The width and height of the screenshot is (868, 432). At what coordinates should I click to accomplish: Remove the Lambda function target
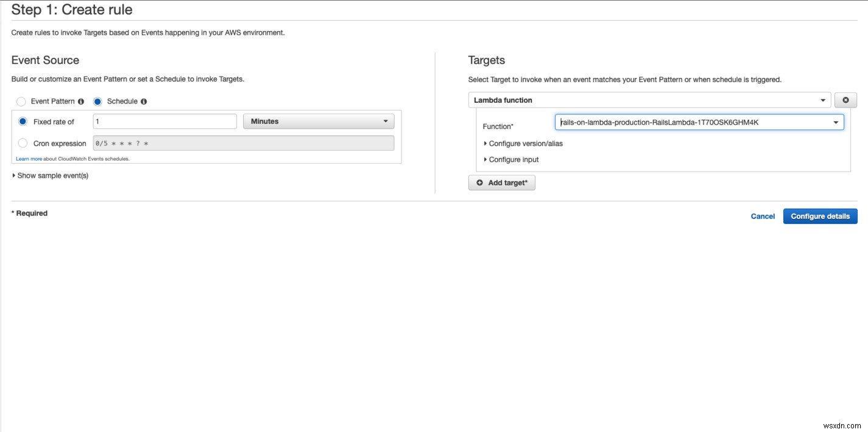point(845,100)
